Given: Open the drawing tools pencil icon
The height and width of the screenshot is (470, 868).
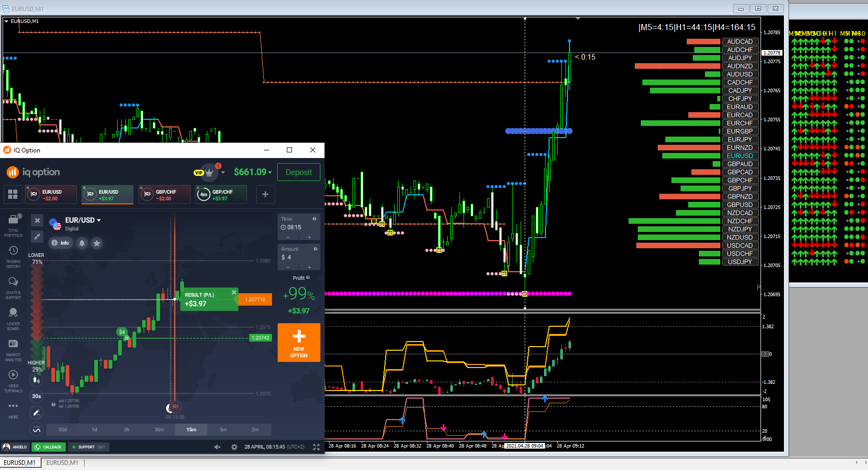Looking at the screenshot, I should [x=36, y=412].
